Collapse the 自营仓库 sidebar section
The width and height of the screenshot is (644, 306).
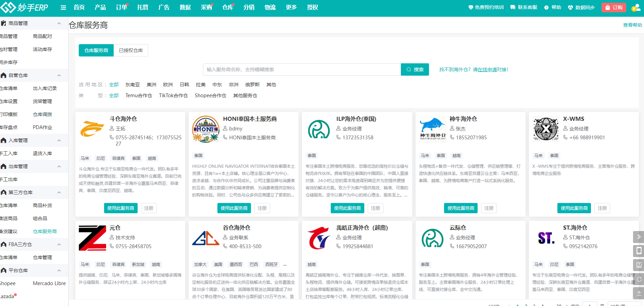[59, 75]
